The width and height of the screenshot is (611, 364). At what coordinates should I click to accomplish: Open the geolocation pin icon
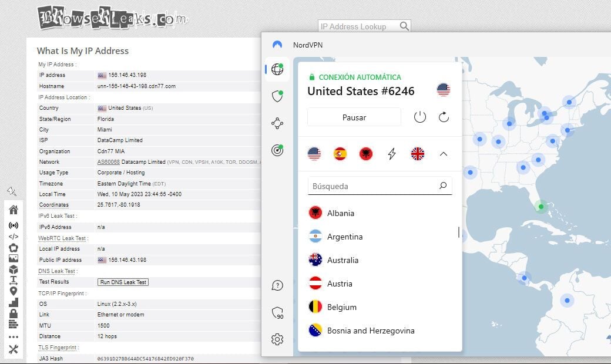coord(14,291)
